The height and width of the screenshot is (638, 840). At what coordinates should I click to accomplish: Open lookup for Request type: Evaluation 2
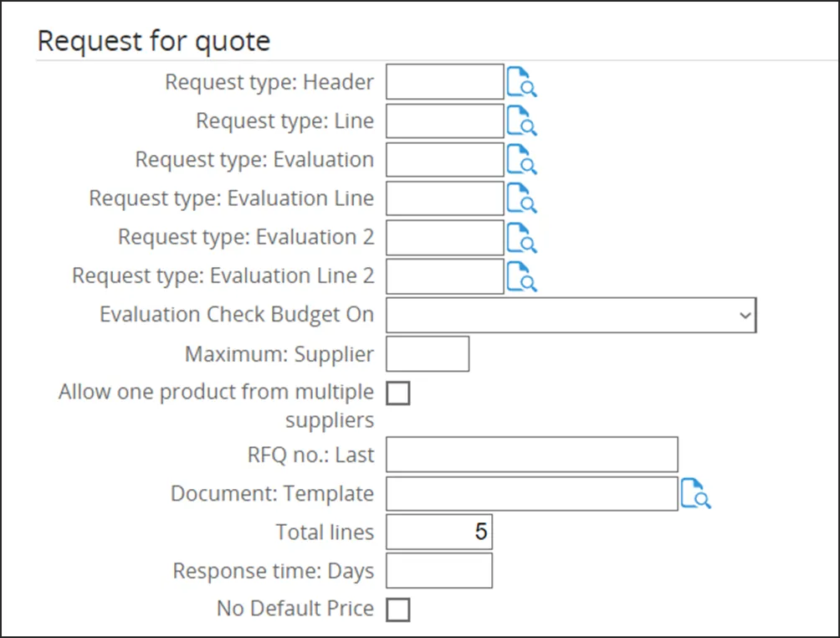pyautogui.click(x=521, y=238)
